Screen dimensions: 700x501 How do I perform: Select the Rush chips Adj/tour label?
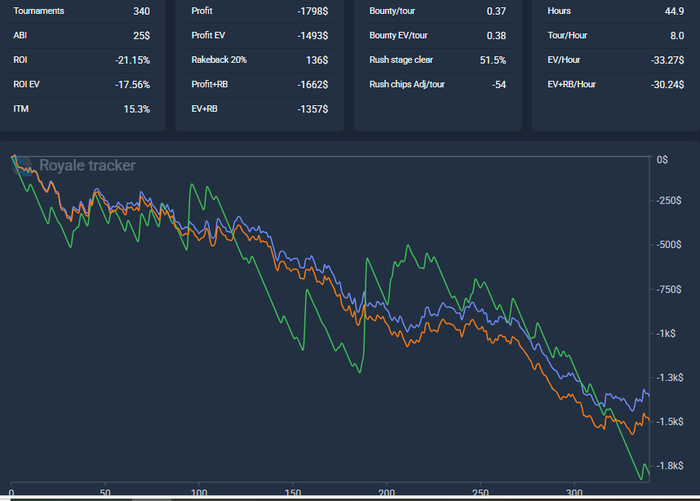point(407,84)
